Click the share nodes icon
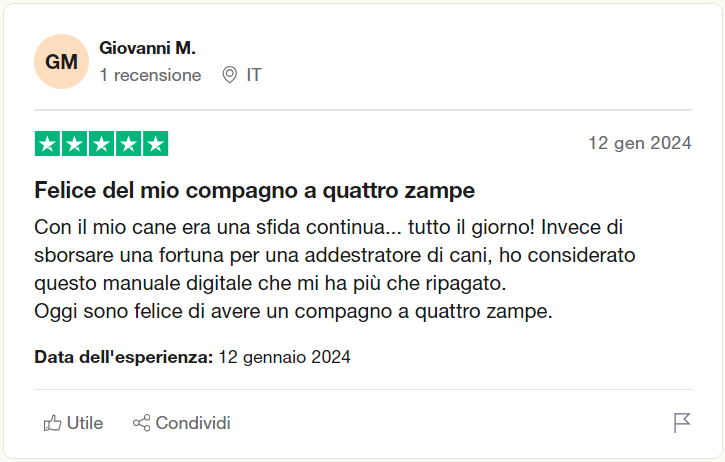 [141, 423]
